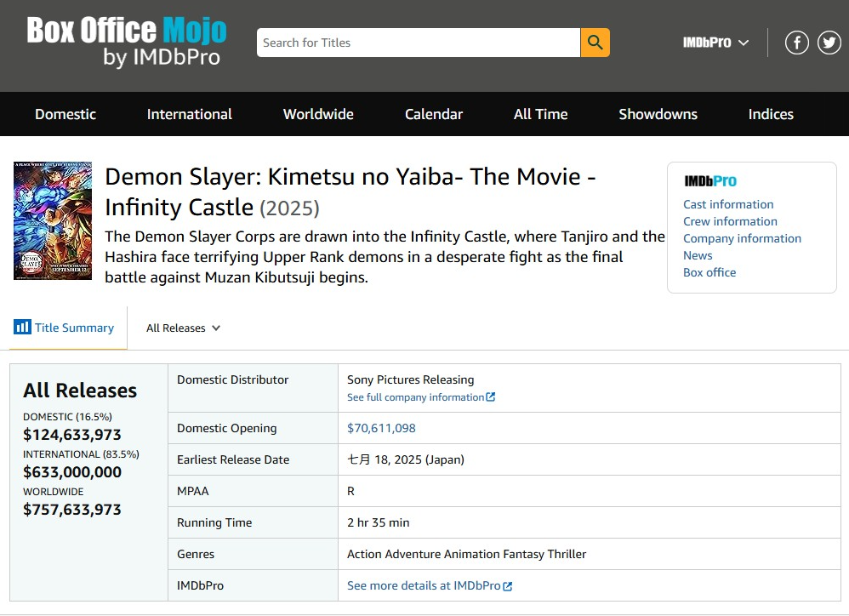
Task: Click the Title Summary bar chart icon
Action: [22, 328]
